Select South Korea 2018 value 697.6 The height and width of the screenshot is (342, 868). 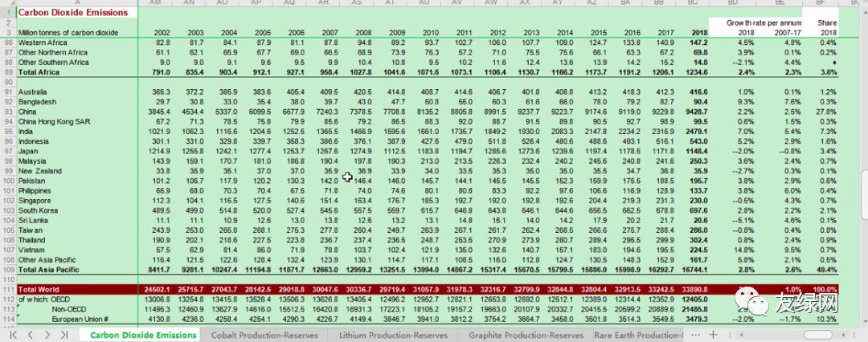[x=698, y=210]
